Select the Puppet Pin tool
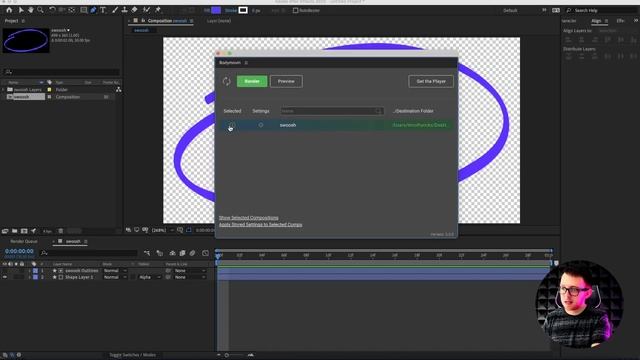Image resolution: width=640 pixels, height=360 pixels. 158,10
